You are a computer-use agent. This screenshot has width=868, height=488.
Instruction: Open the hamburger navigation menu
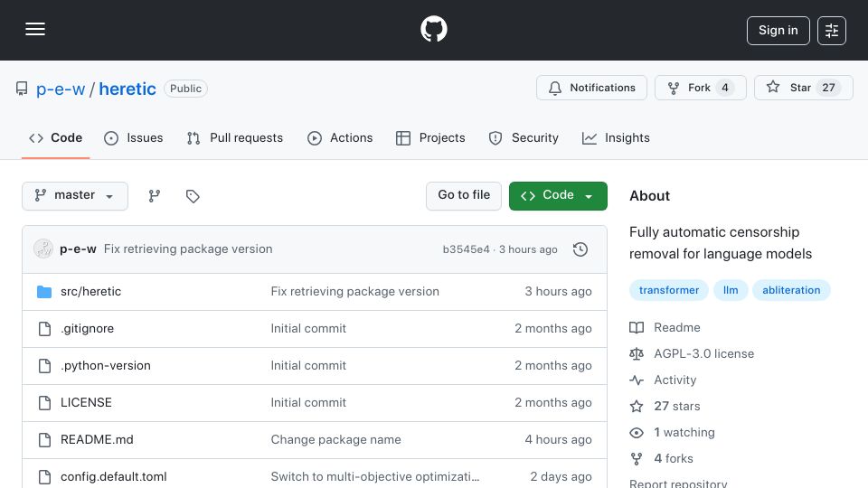point(35,29)
